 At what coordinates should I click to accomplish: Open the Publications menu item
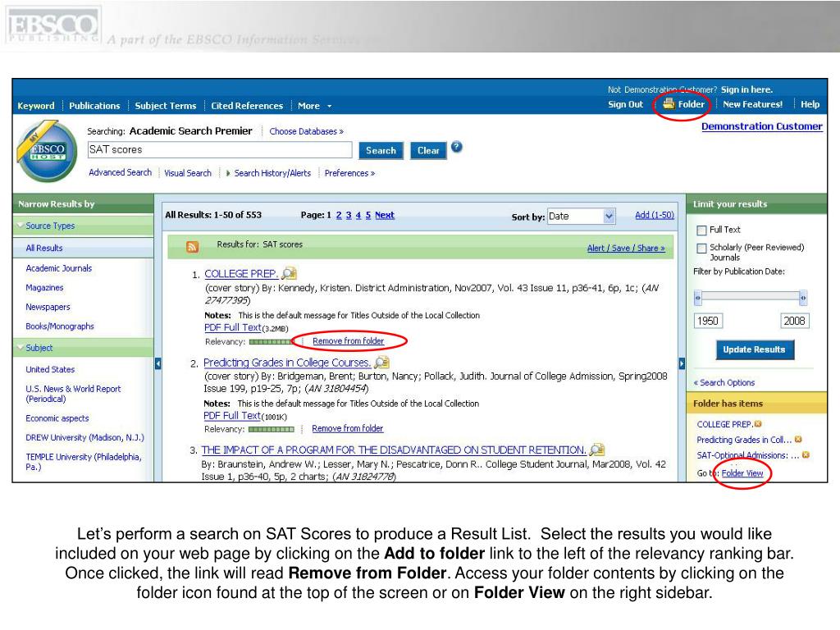point(94,106)
